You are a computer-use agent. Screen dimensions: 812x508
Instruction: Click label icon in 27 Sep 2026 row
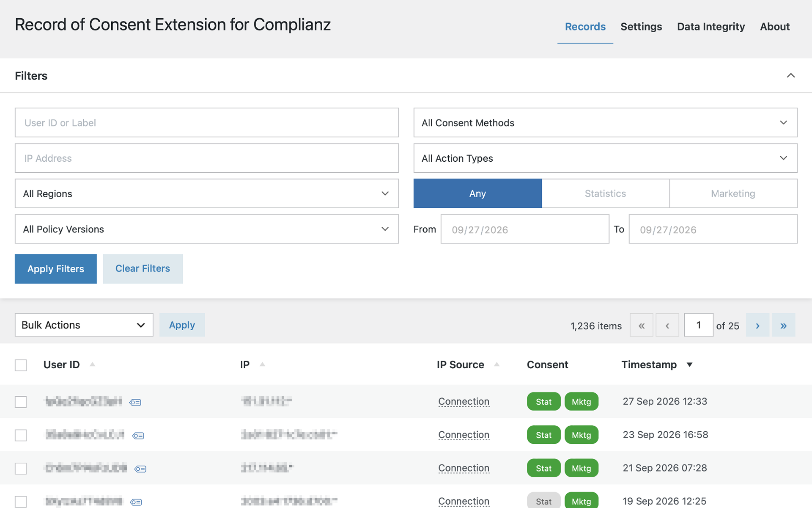coord(135,402)
